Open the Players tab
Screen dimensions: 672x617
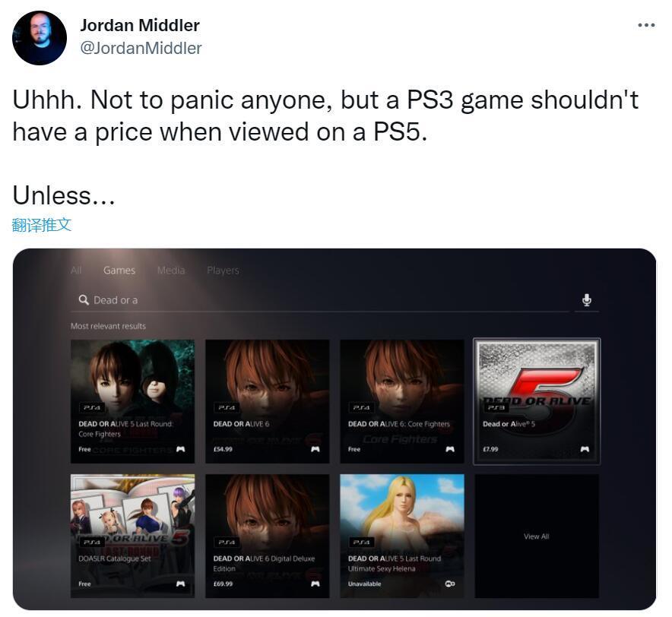[223, 271]
